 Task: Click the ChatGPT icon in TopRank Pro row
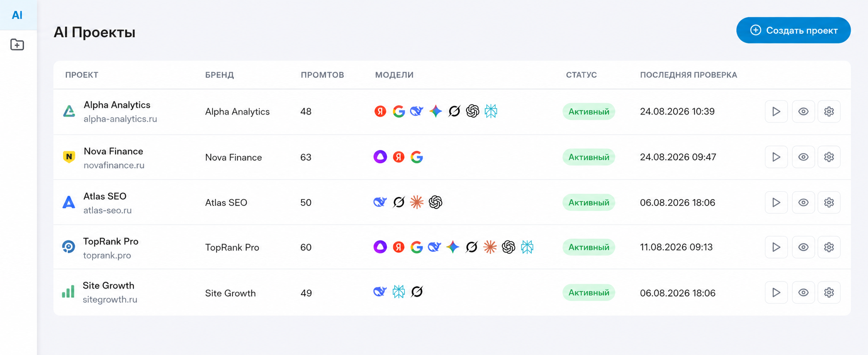[x=508, y=247]
